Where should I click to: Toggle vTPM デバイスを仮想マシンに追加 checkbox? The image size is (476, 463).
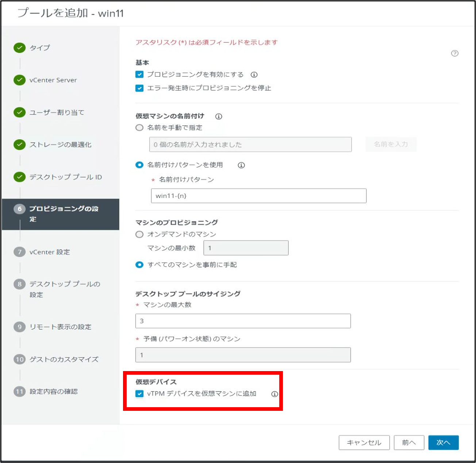(x=139, y=394)
